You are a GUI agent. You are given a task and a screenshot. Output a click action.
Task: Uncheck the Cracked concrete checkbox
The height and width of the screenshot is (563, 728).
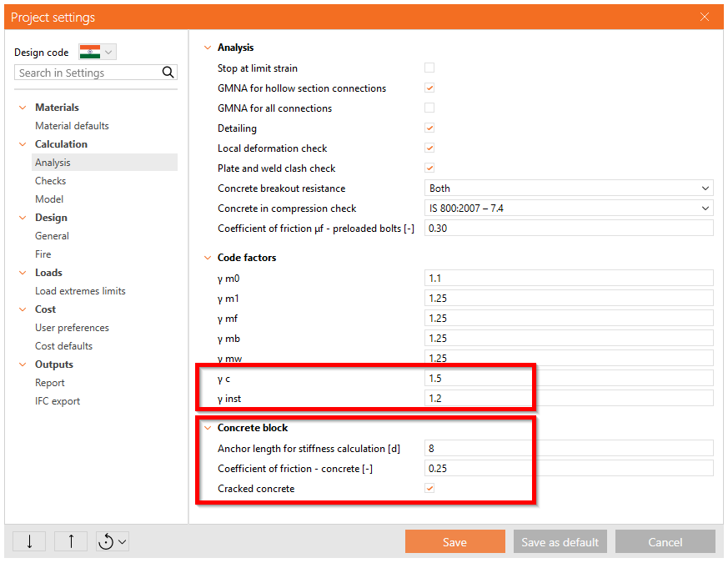pos(429,489)
